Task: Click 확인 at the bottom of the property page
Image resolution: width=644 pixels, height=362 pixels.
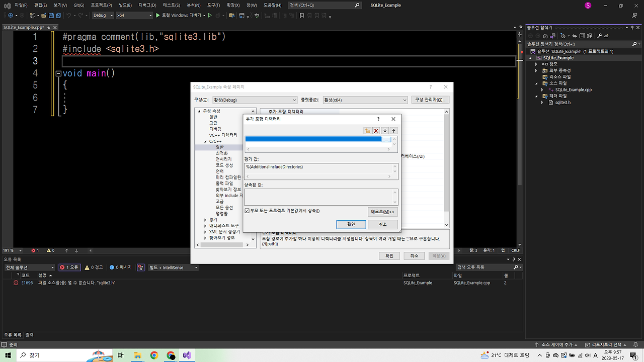Action: (389, 255)
